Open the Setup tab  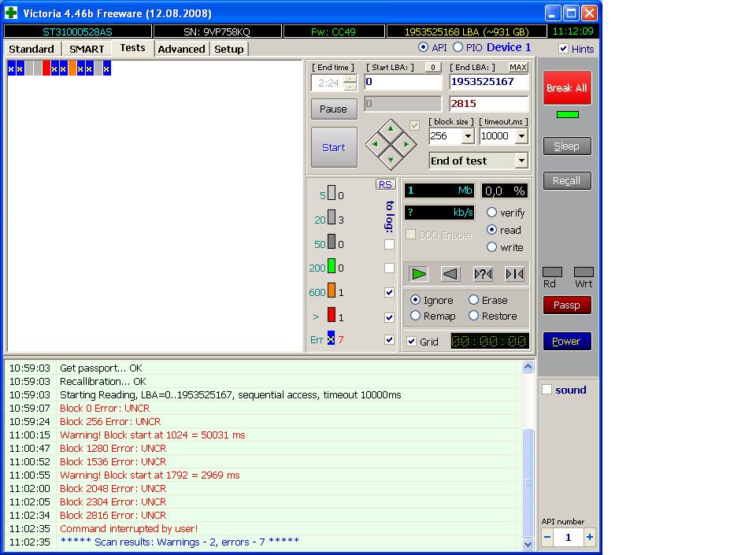tap(228, 49)
